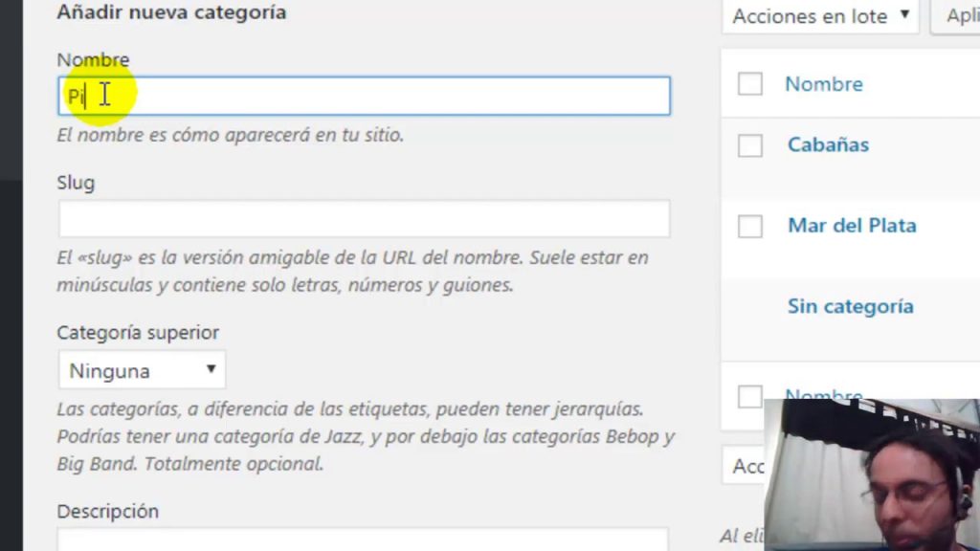980x551 pixels.
Task: Click the Categoría superior dropdown arrow
Action: (x=211, y=370)
